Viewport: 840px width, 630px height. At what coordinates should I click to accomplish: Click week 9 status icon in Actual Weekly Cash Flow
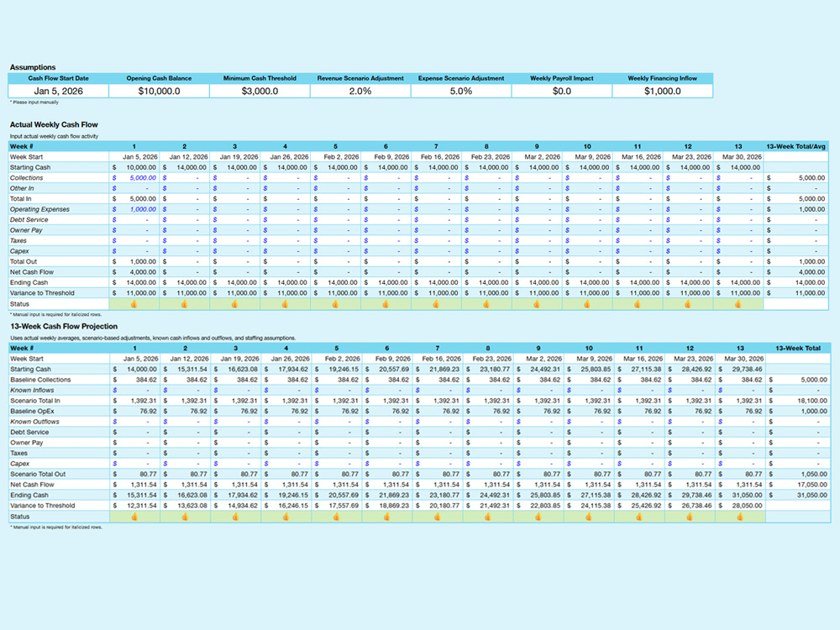537,304
